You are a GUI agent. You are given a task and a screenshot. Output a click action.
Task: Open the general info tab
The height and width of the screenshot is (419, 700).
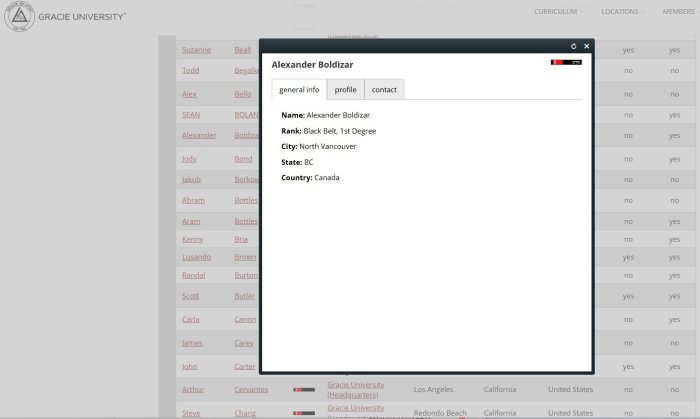[x=299, y=89]
